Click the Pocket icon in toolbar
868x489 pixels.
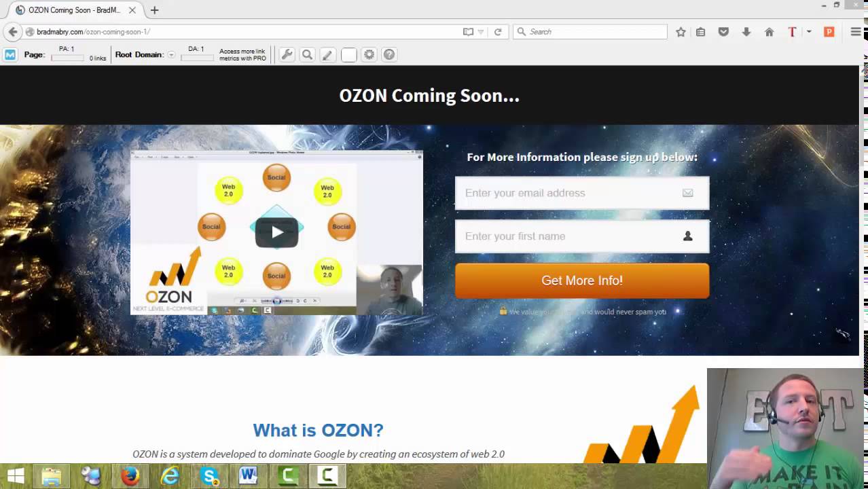coord(723,32)
